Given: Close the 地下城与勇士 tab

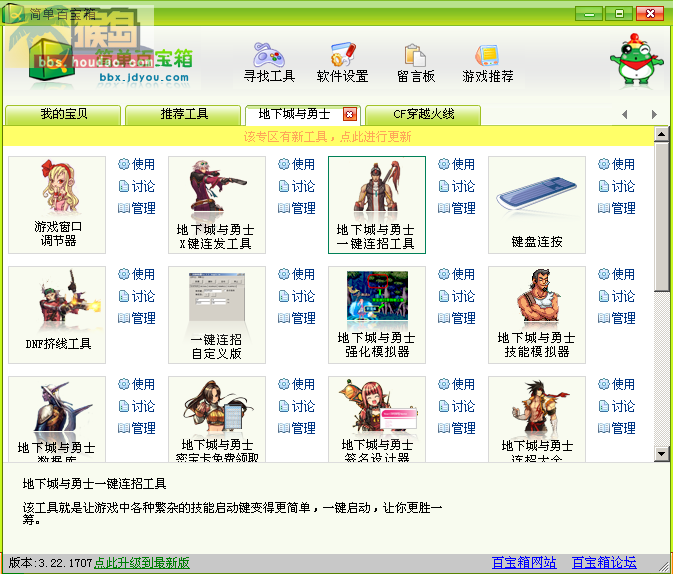Looking at the screenshot, I should [349, 114].
